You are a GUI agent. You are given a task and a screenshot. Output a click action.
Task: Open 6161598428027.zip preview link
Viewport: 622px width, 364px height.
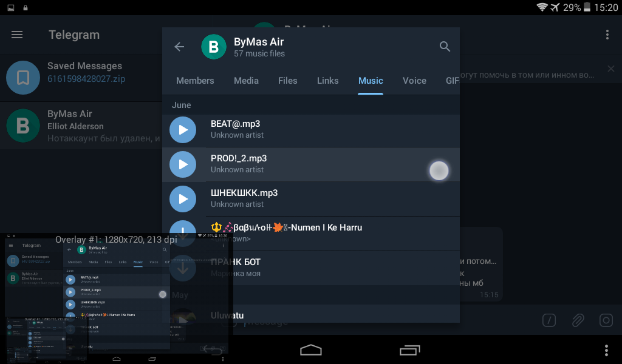86,79
